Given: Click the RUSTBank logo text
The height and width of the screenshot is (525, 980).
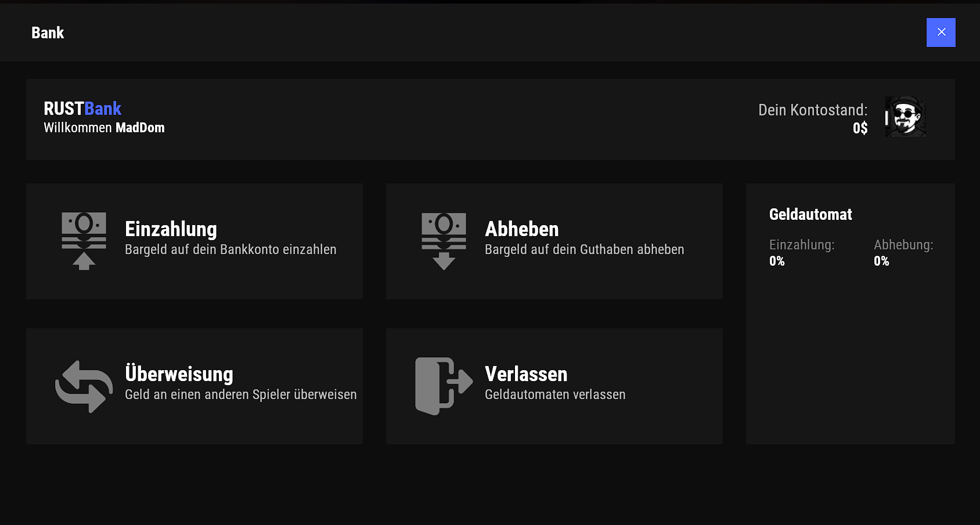Looking at the screenshot, I should click(x=82, y=108).
